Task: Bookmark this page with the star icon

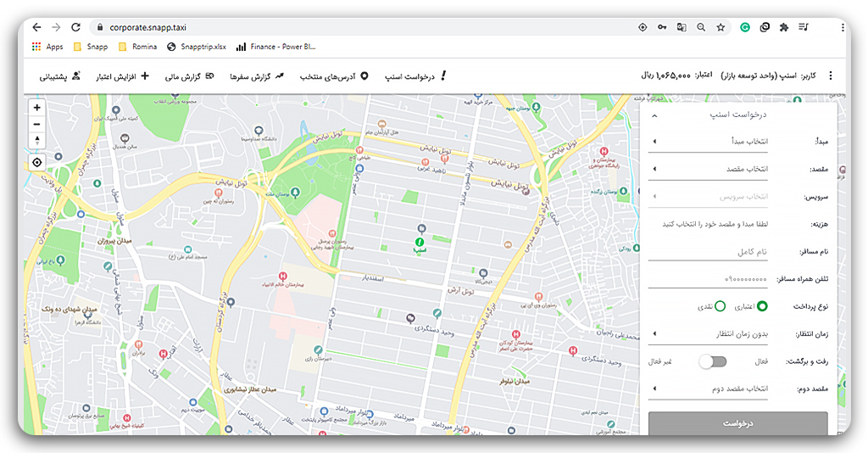Action: click(721, 27)
